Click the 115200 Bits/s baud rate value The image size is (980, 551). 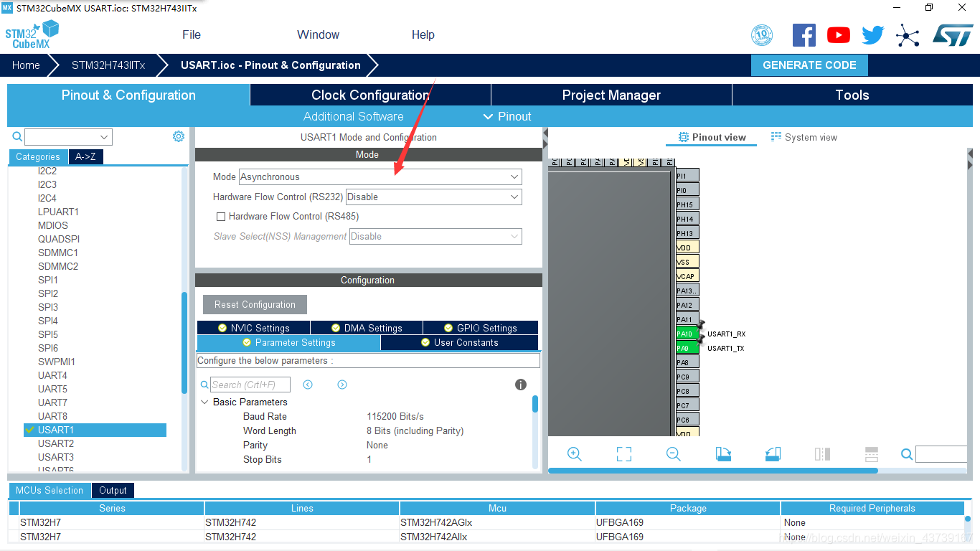[x=395, y=416]
